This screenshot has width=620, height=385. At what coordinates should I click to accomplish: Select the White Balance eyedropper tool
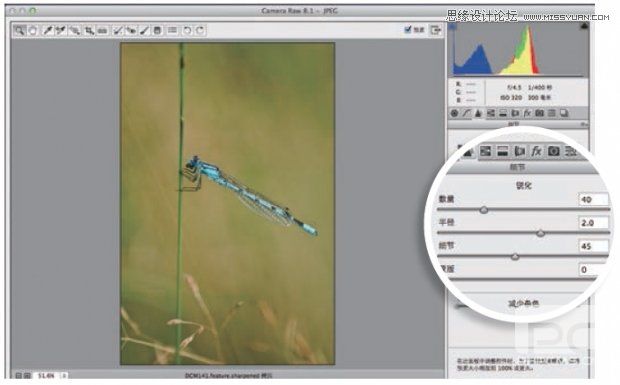(48, 30)
